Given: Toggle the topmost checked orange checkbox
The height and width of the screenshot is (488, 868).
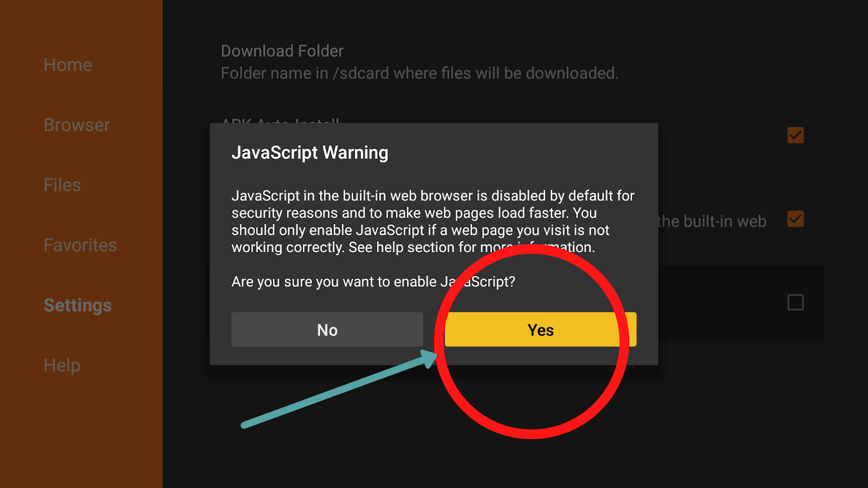Looking at the screenshot, I should tap(795, 135).
